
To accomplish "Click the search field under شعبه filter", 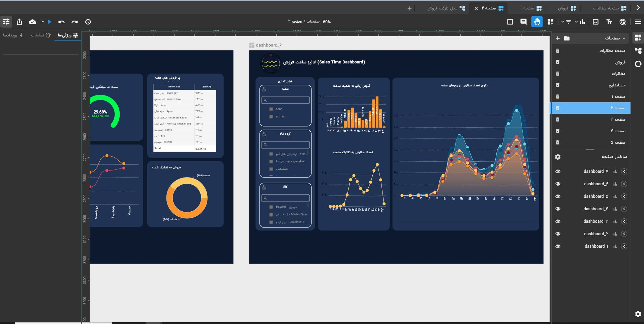I will point(285,100).
